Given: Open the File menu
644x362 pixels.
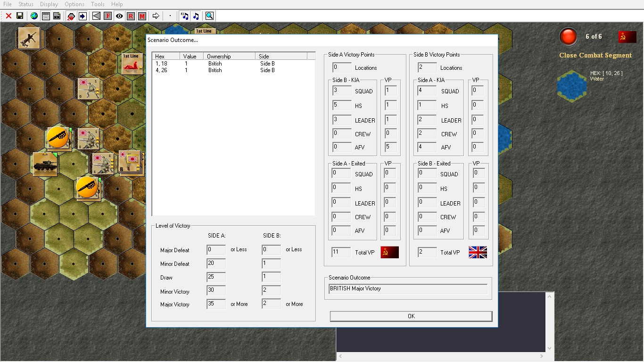Looking at the screenshot, I should [8, 4].
